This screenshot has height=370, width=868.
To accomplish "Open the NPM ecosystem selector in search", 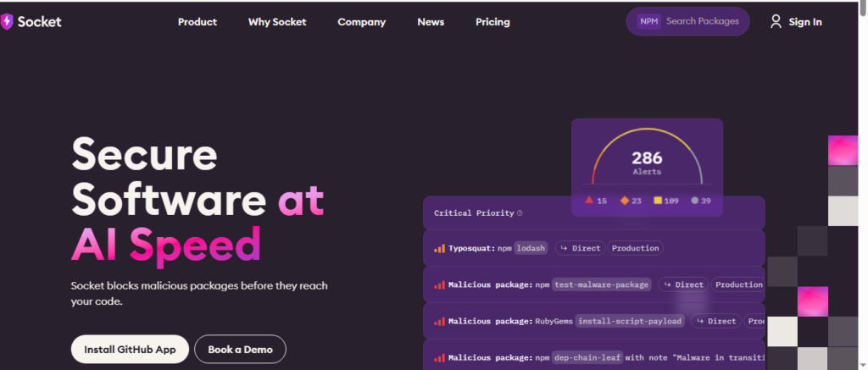I will [648, 21].
